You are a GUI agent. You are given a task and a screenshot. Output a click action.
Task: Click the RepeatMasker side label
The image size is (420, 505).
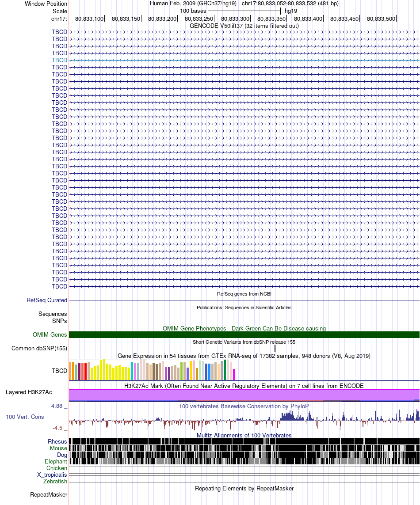(x=49, y=495)
